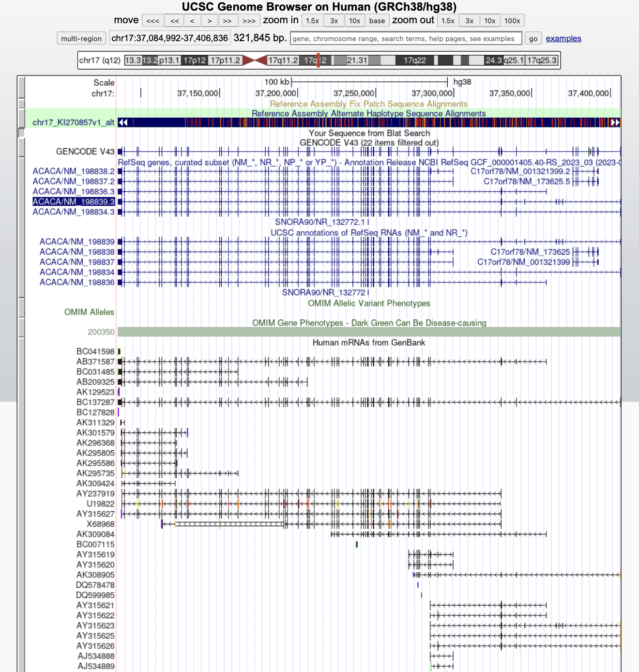Click the 17p12 band on the ideogram
Viewport: 639px width, 672px height.
click(x=195, y=60)
